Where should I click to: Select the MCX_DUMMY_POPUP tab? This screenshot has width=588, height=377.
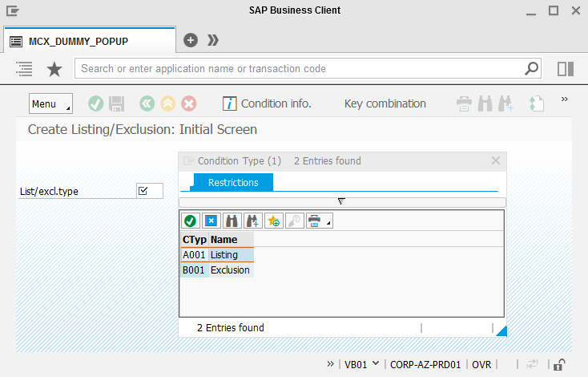[x=90, y=41]
